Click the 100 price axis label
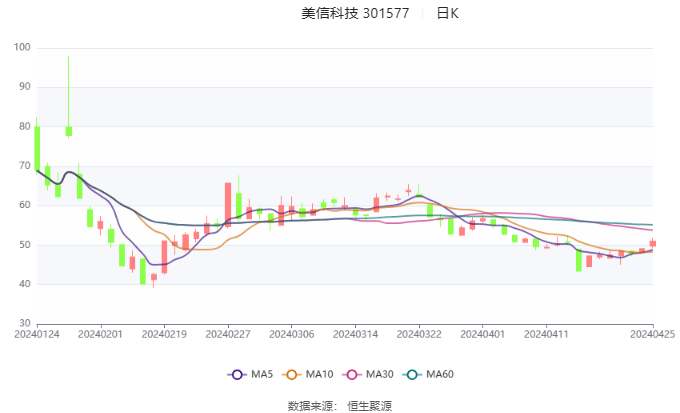 click(22, 47)
